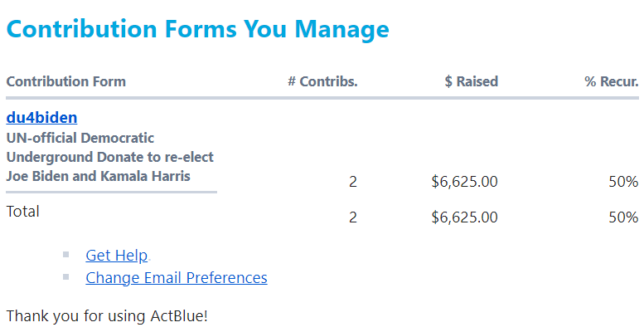Click the Get Help link
Screen dimensions: 644x332
click(x=116, y=256)
